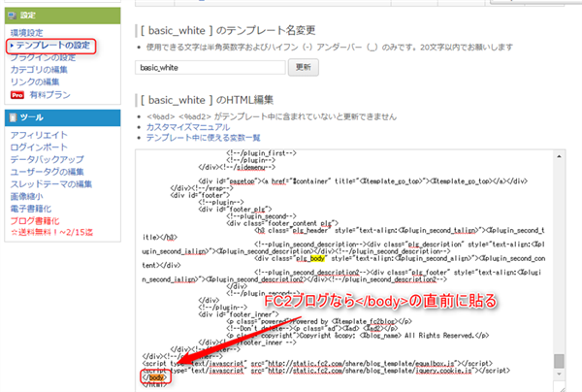
Task: Open スレッドテーマの編集 link
Action: pyautogui.click(x=51, y=184)
